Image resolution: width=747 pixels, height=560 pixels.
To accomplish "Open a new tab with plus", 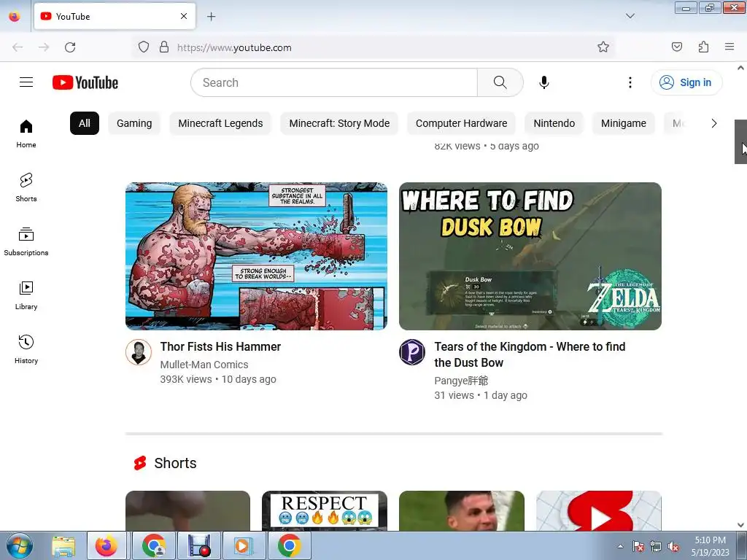I will click(x=211, y=17).
